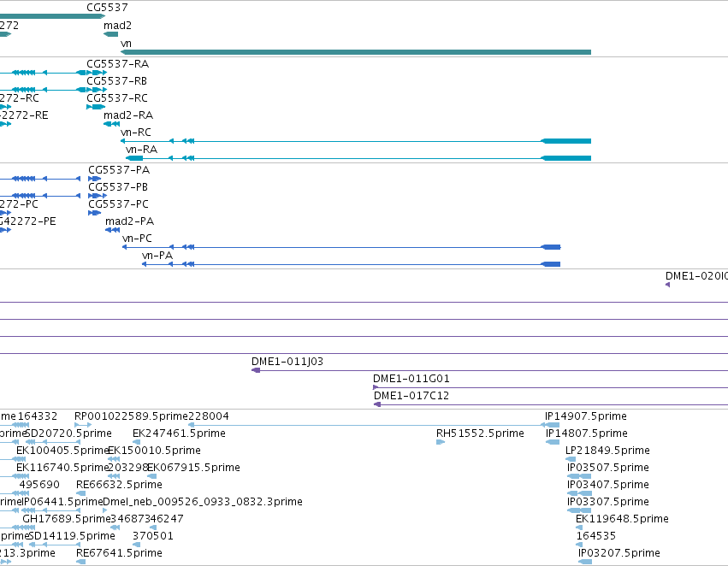Select the mad2 gene arrow feature
This screenshot has width=728, height=566.
[110, 34]
